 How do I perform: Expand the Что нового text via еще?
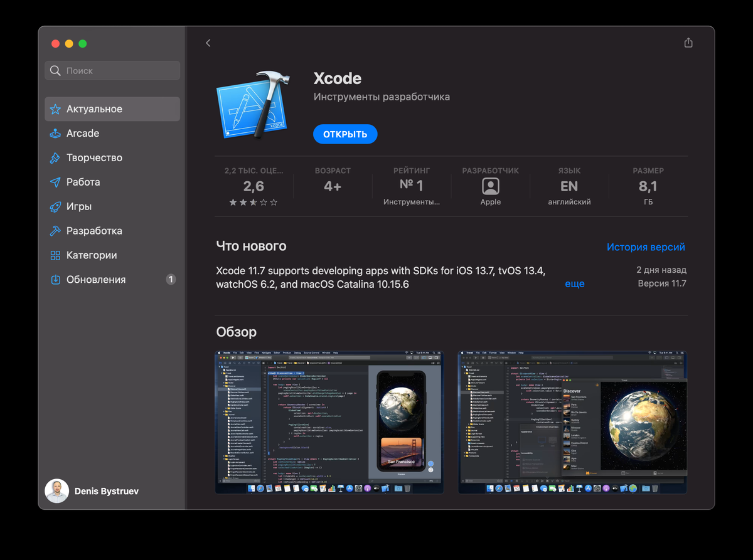pyautogui.click(x=574, y=283)
